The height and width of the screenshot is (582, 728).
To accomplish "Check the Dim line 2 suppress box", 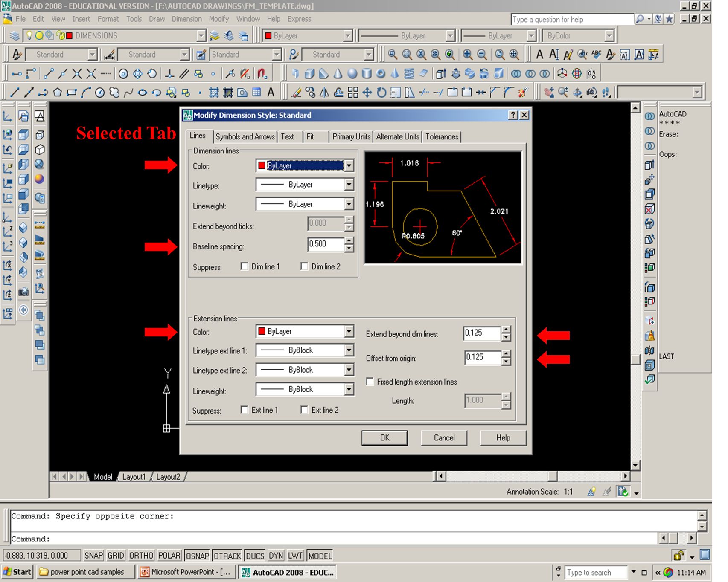I will click(304, 266).
